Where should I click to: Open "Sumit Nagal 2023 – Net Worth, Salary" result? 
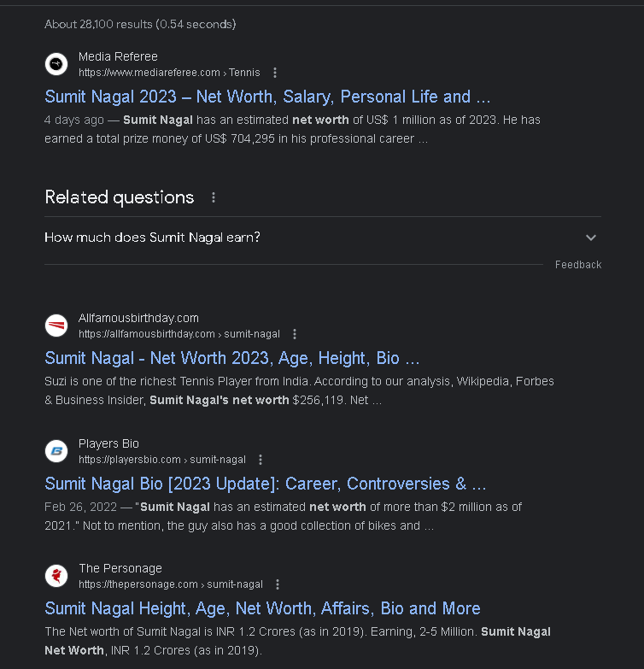pos(267,97)
